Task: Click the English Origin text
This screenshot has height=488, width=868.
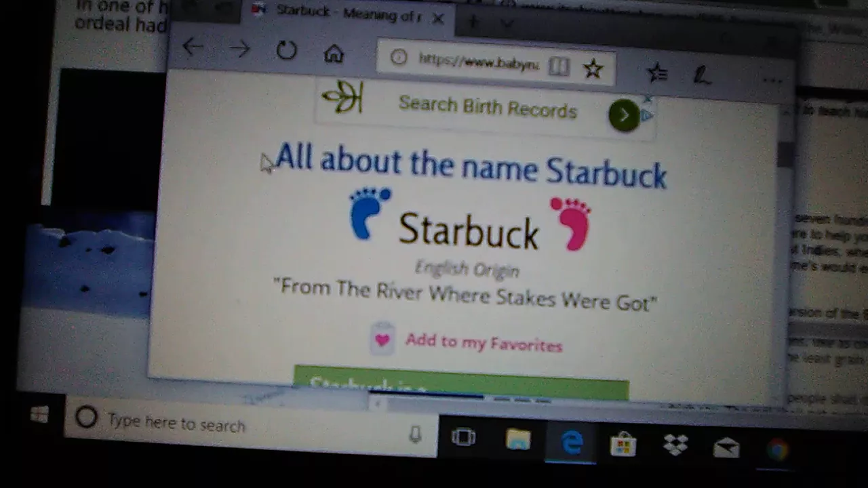Action: pyautogui.click(x=467, y=269)
